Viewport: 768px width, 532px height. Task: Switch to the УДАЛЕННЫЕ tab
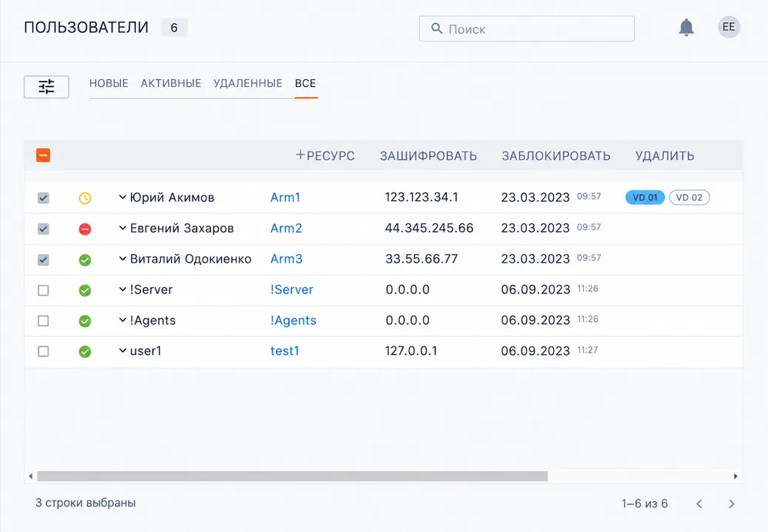coord(248,83)
